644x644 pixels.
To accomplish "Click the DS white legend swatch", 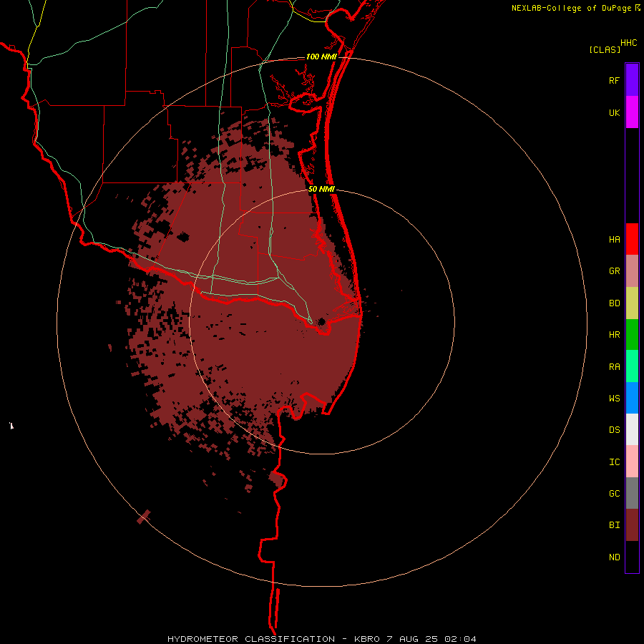I will (x=632, y=429).
